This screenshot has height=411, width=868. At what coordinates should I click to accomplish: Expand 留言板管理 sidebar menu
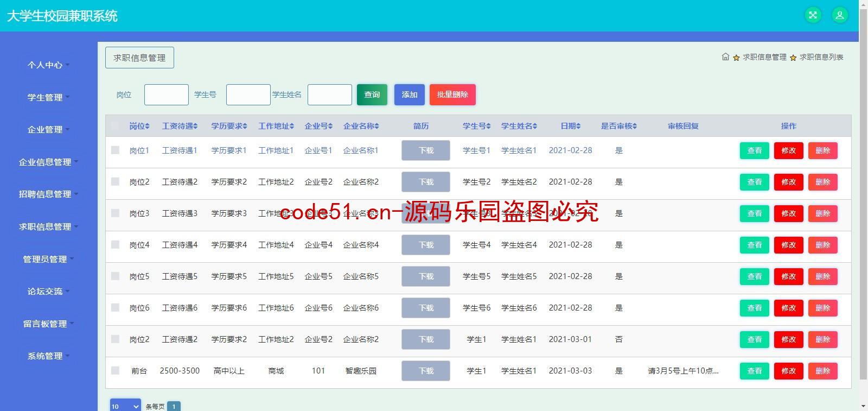pos(49,324)
